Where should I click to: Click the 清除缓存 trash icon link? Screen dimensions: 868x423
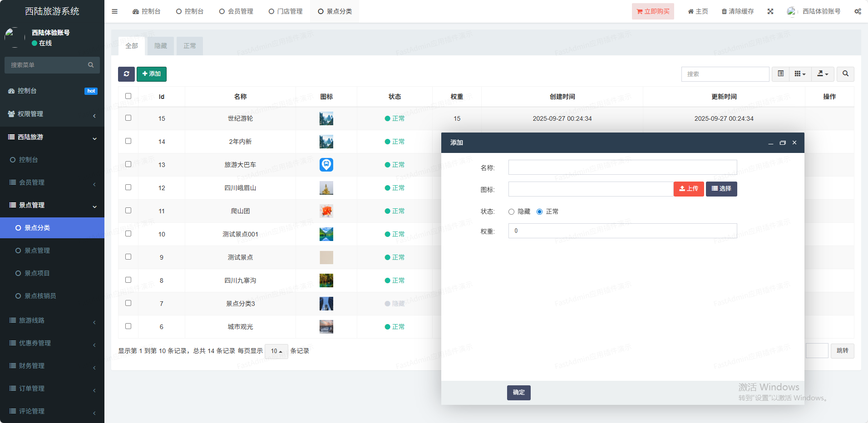tap(738, 11)
